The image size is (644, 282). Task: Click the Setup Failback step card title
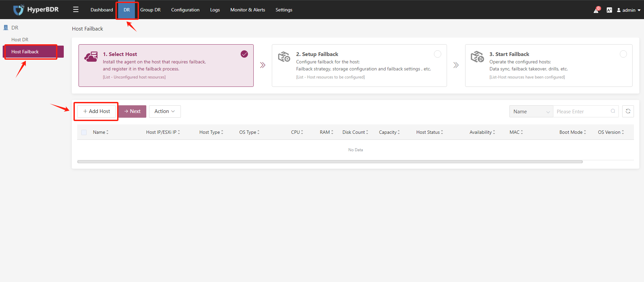(x=317, y=54)
